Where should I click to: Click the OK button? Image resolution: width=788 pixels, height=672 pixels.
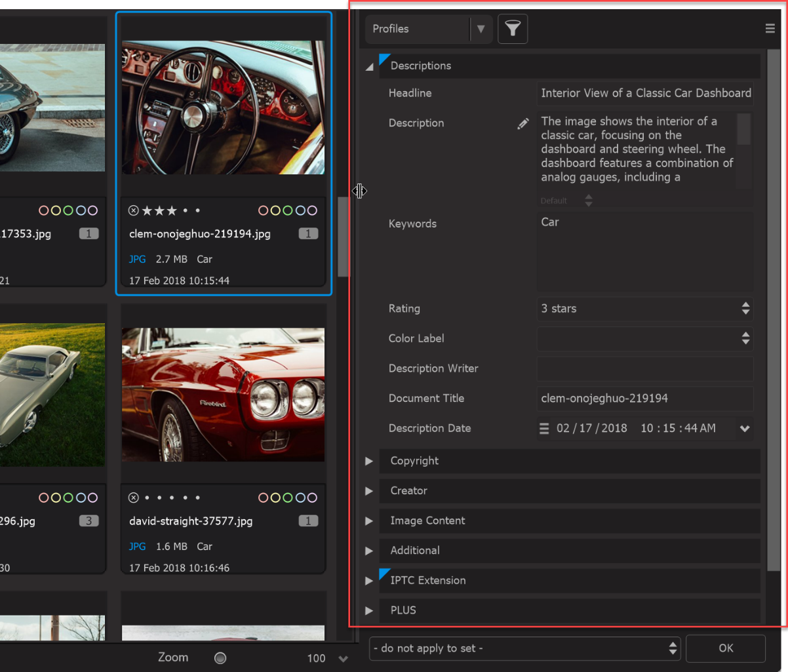726,648
